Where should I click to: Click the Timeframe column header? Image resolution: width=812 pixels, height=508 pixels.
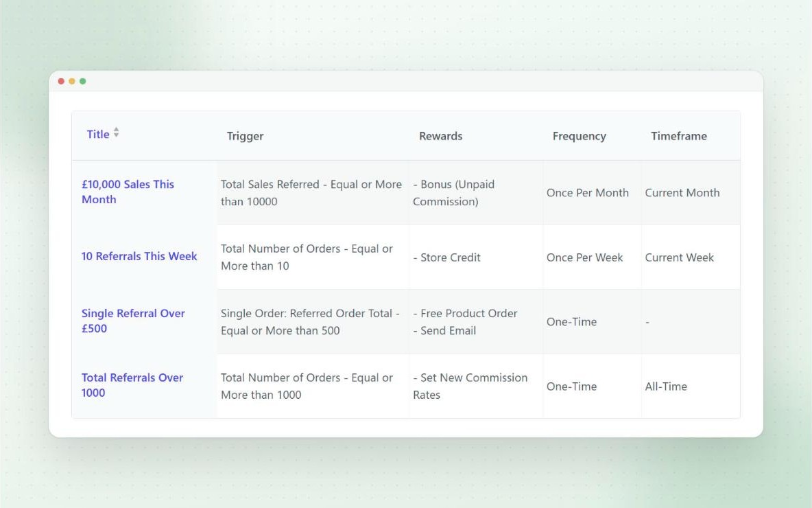(679, 136)
